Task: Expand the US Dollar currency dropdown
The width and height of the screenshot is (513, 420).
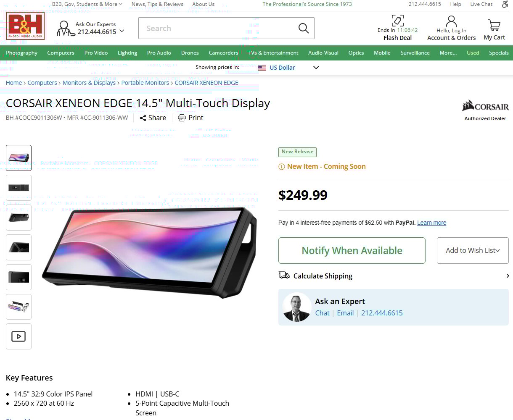Action: 316,68
